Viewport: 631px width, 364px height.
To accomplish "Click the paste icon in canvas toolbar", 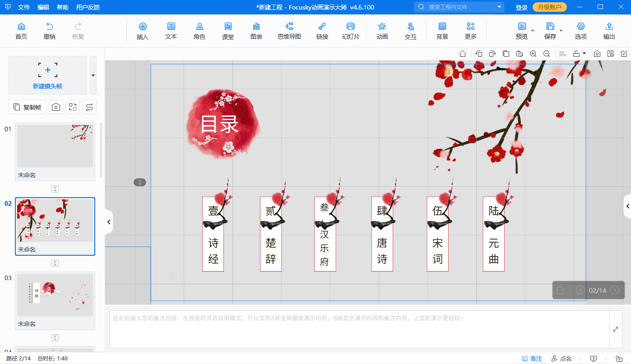I will click(520, 54).
